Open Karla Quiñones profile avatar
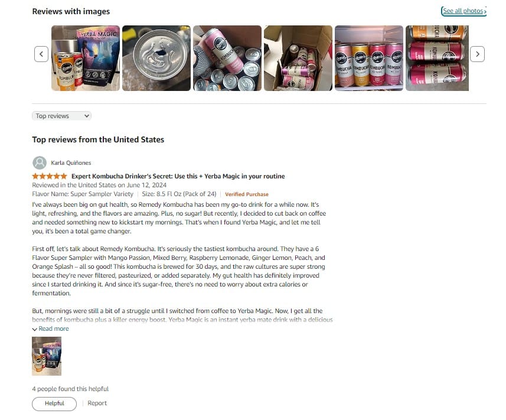The image size is (506, 420). tap(40, 162)
